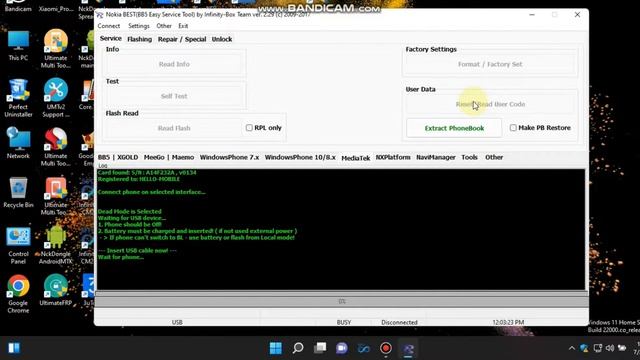Launch UMTv2 Support desktop icon
This screenshot has width=640, height=360.
[56, 98]
